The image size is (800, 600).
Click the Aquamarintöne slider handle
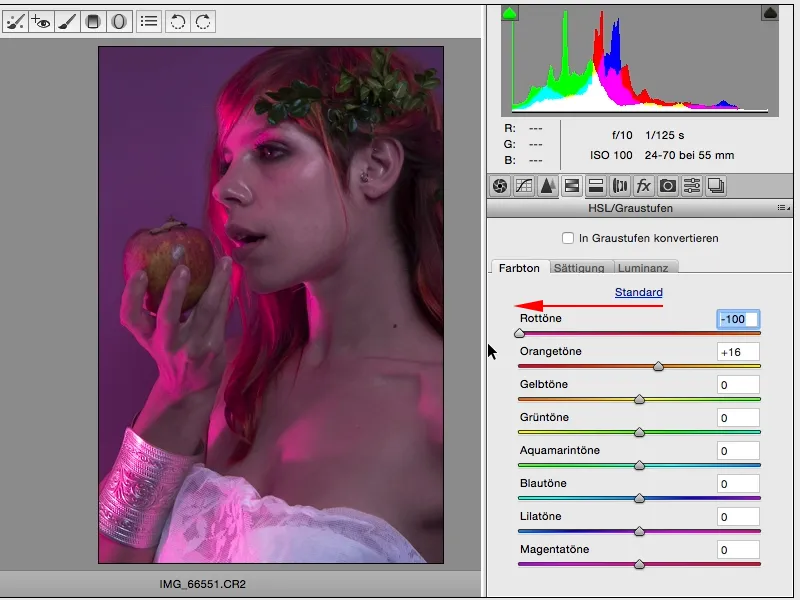[x=639, y=465]
